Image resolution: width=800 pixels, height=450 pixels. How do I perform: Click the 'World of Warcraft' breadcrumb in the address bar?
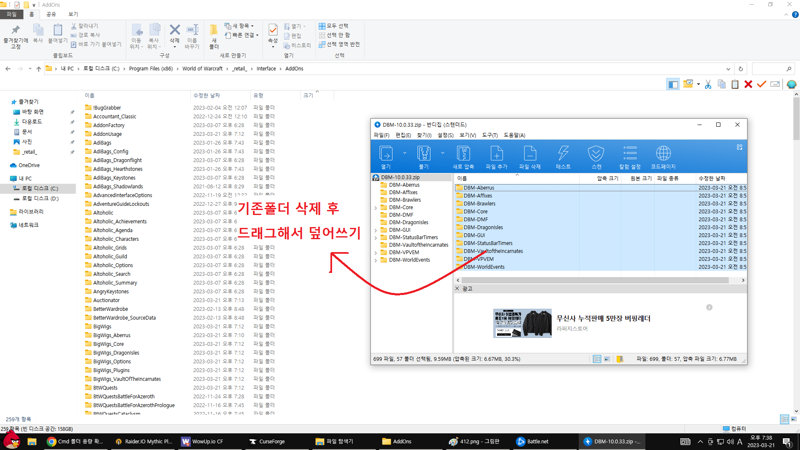(x=202, y=68)
